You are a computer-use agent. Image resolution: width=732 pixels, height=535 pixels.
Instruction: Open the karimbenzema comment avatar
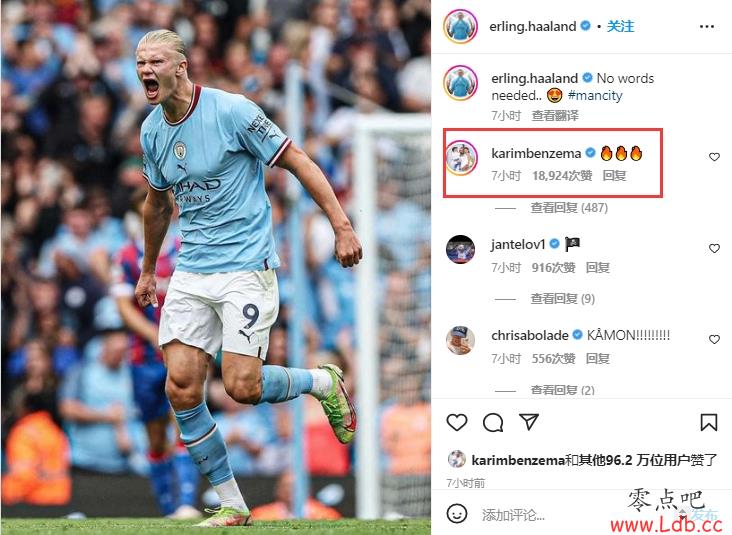[461, 159]
